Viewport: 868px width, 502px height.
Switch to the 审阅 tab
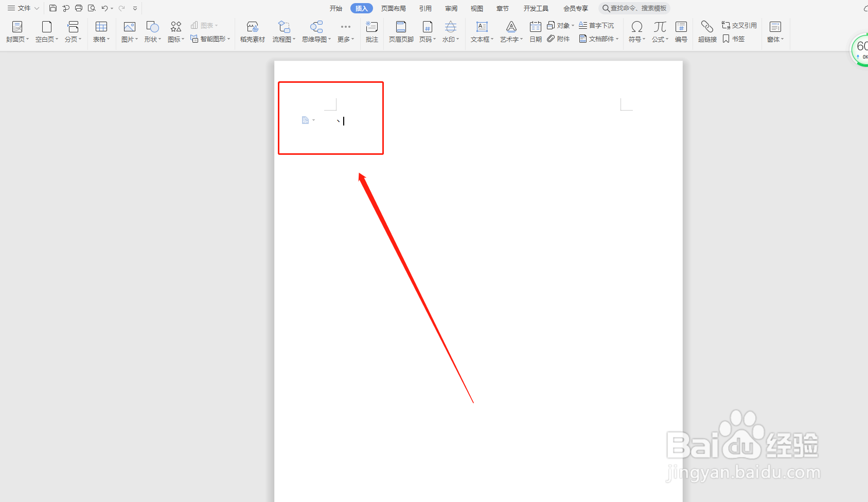click(x=451, y=8)
